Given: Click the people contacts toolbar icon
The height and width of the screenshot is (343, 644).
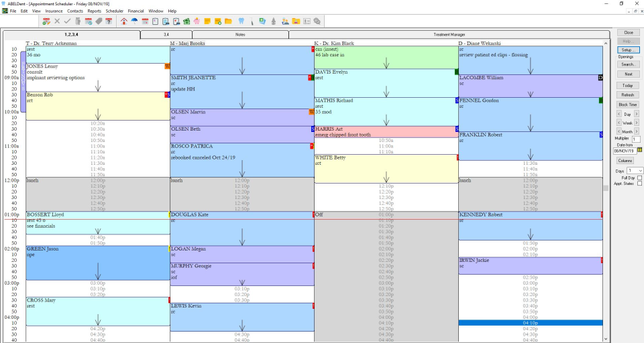Looking at the screenshot, I should coord(284,21).
